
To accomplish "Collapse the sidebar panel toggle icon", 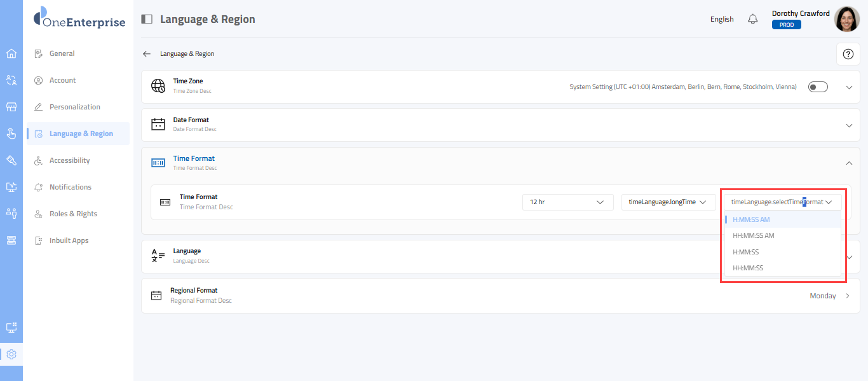I will coord(147,19).
